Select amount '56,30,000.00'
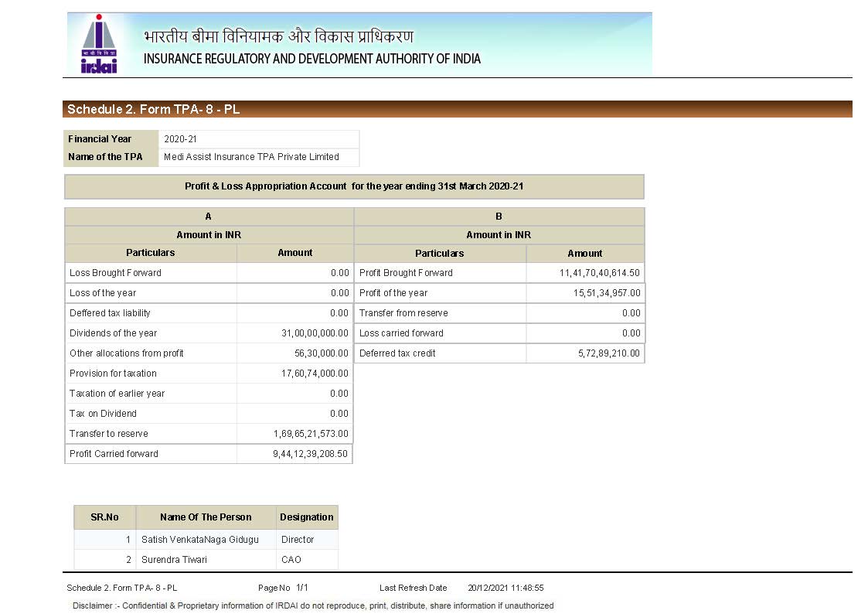This screenshot has height=614, width=868. click(x=322, y=353)
